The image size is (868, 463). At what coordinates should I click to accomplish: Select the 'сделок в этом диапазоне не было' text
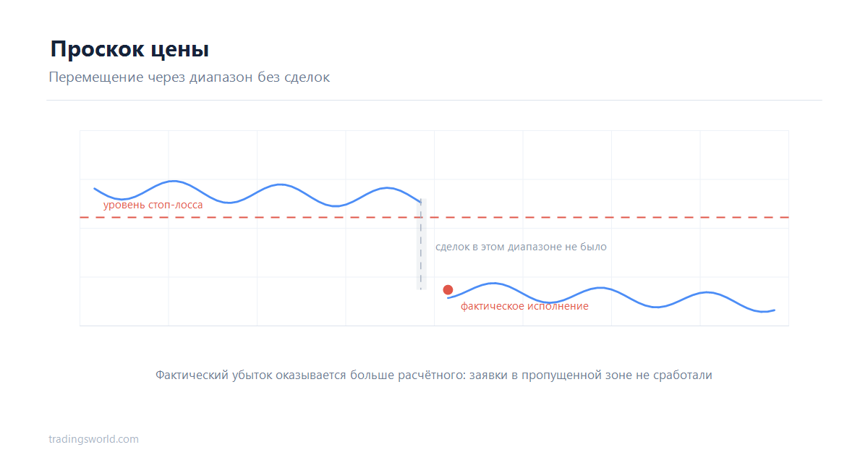point(521,247)
